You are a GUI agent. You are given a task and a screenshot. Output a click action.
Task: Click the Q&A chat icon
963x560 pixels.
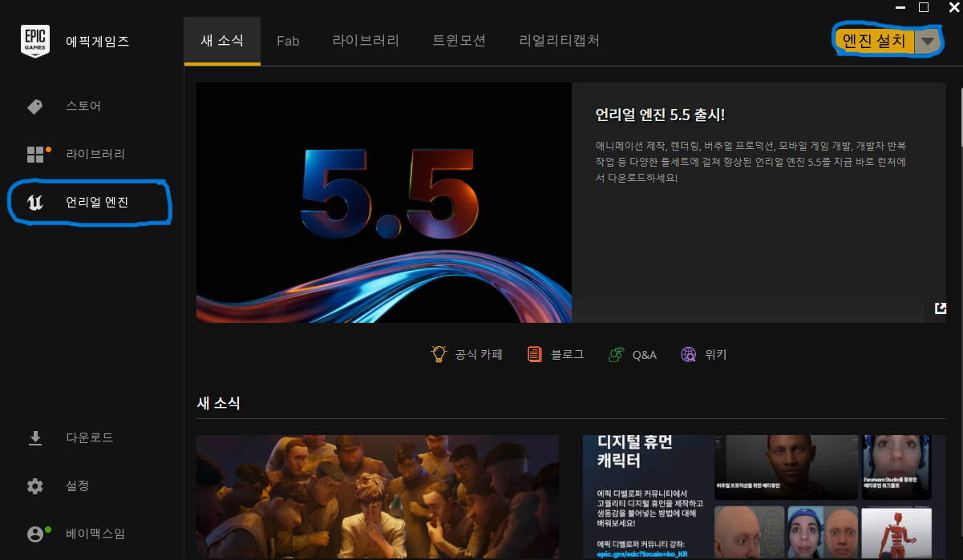(x=616, y=354)
